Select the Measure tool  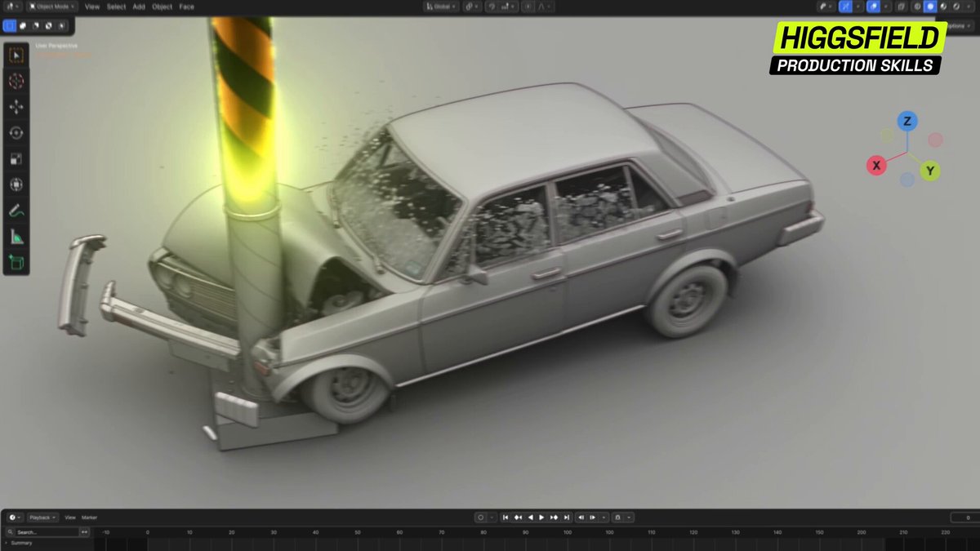tap(16, 238)
